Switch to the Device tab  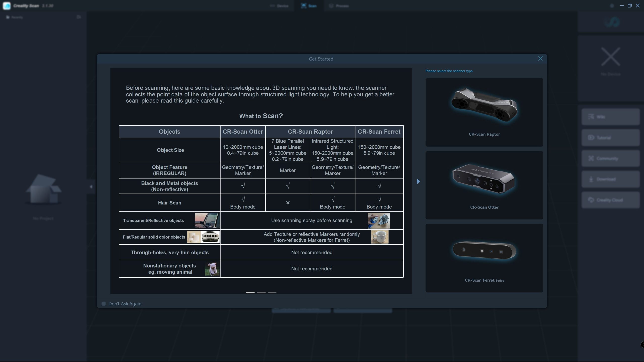279,6
